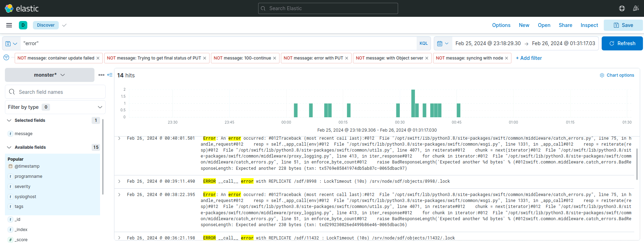Open the Share menu item
Screen dimensions: 644x244
(x=565, y=25)
